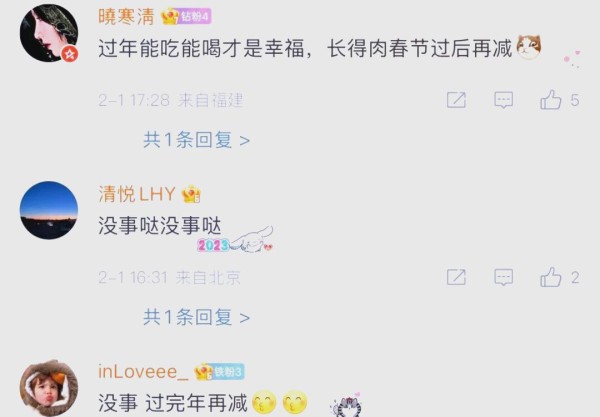Expand 共1条回复 under 曉寒涛's comment
Viewport: 600px width, 417px height.
pos(196,140)
